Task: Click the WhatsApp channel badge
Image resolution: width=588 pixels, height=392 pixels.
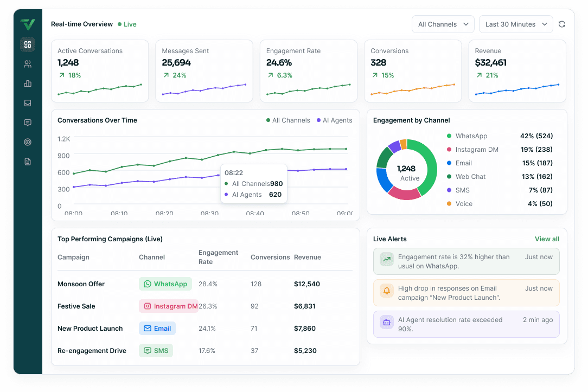Action: pyautogui.click(x=165, y=284)
